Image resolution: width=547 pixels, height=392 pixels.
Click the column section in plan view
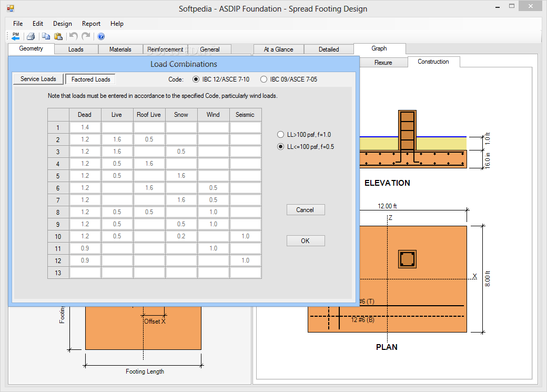pos(407,259)
